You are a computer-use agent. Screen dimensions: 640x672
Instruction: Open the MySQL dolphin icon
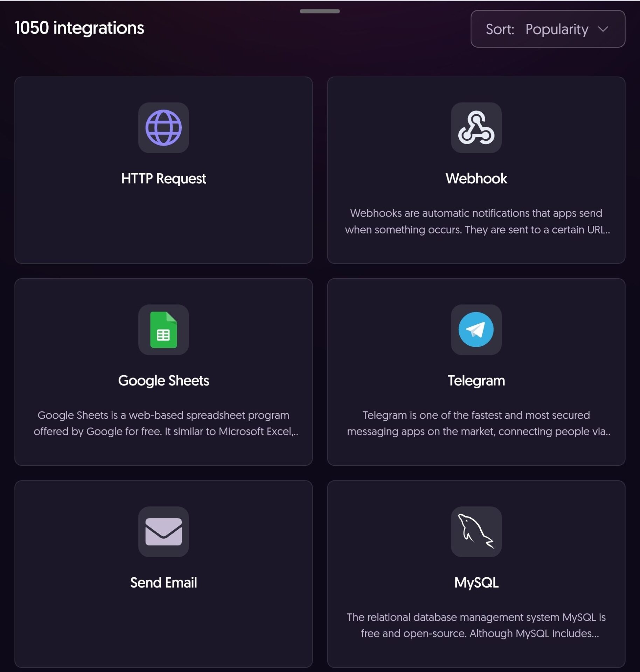476,532
